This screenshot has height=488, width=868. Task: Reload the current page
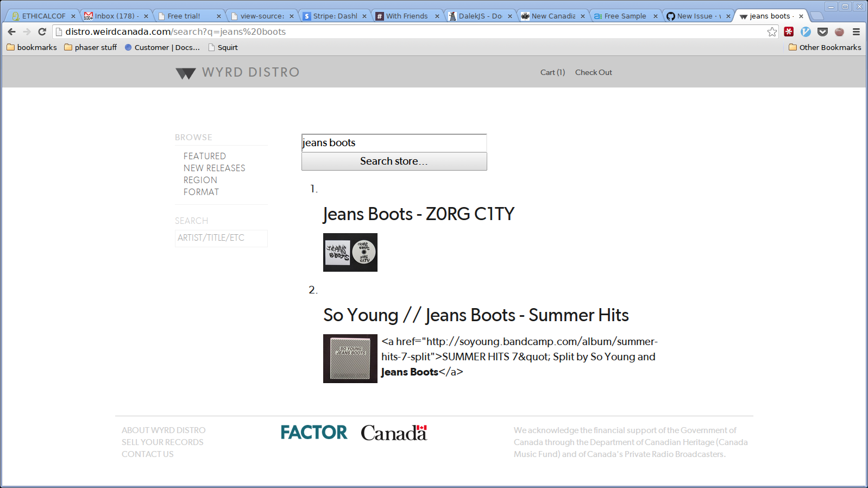click(42, 32)
